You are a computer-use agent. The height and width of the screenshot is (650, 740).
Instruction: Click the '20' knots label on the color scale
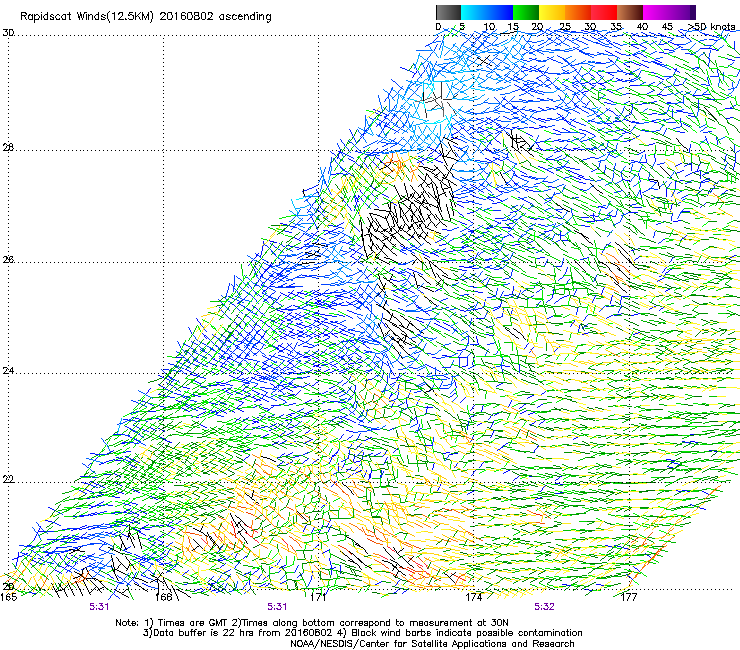(538, 27)
